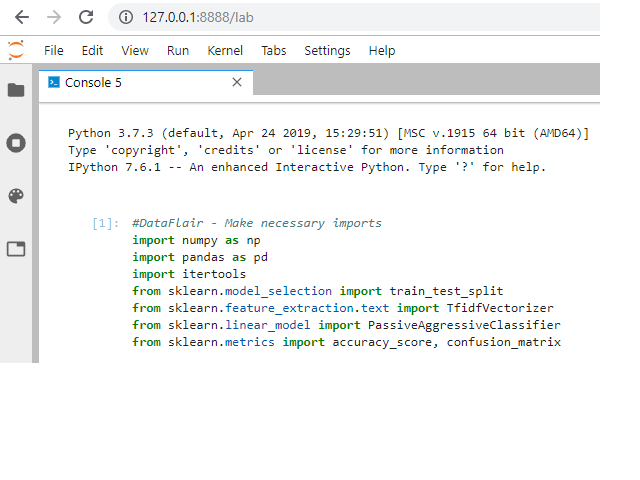640x480 pixels.
Task: Open the Help menu
Action: 382,50
